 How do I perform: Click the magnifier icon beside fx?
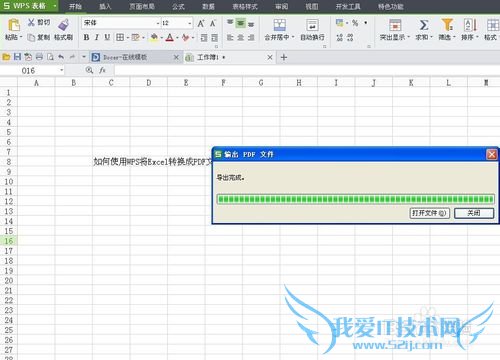(x=89, y=70)
